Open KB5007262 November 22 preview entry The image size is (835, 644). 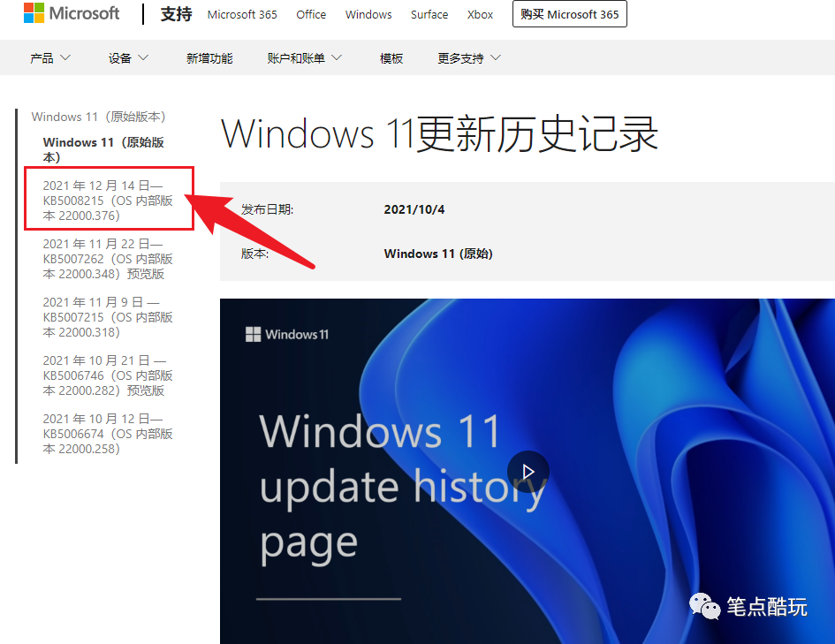click(108, 259)
